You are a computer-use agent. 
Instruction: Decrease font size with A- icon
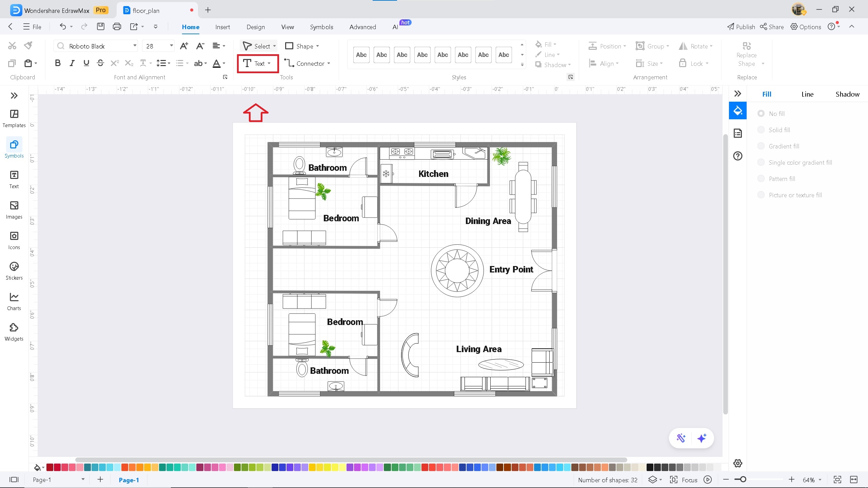tap(200, 46)
